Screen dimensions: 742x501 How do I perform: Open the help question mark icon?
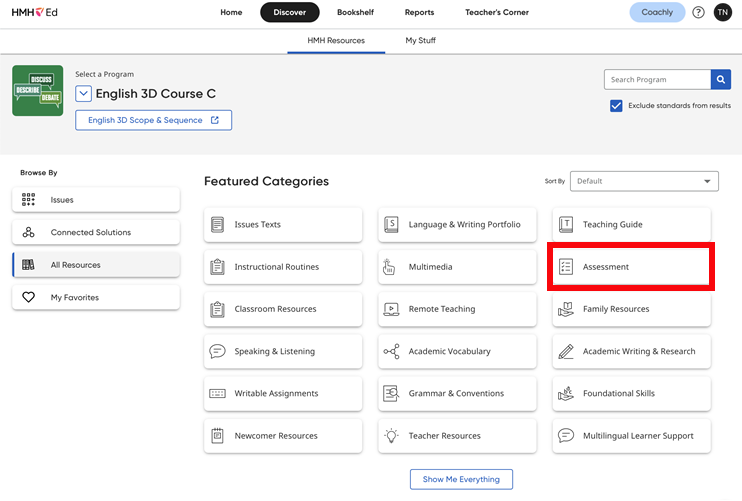698,12
